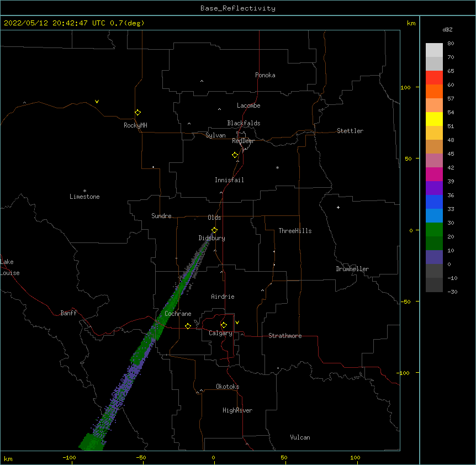
Task: Click the Banff town label
Action: click(x=68, y=313)
